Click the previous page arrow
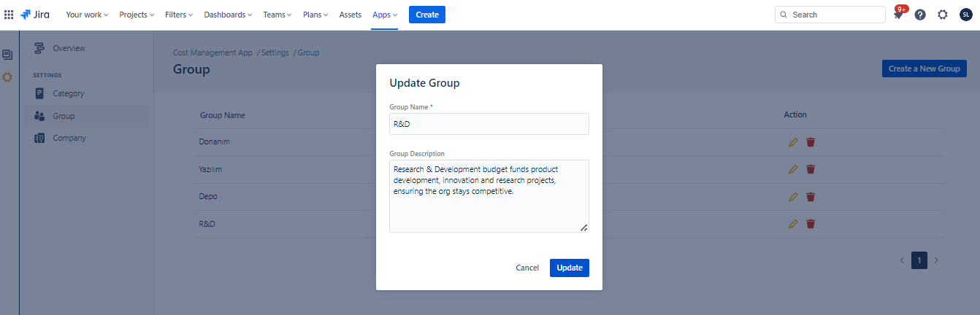 pyautogui.click(x=902, y=260)
